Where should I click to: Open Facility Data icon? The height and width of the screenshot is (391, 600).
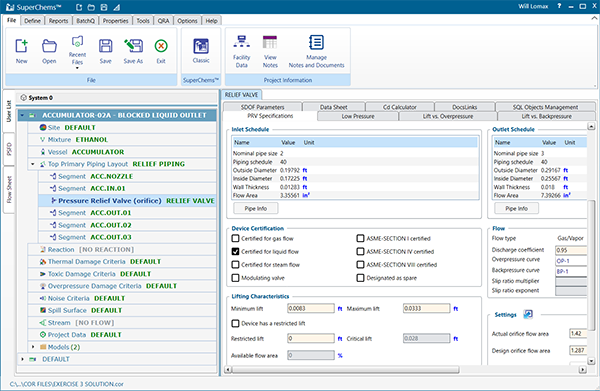click(241, 42)
